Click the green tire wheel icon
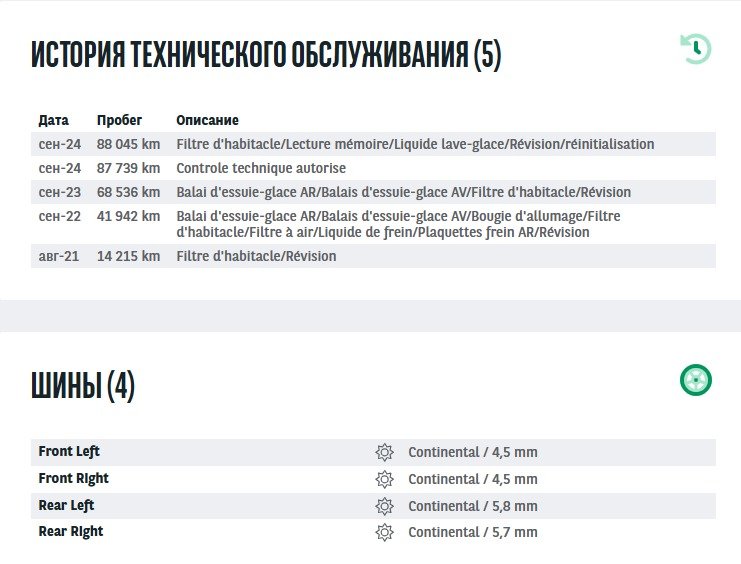Viewport: 741px width, 564px height. (696, 380)
